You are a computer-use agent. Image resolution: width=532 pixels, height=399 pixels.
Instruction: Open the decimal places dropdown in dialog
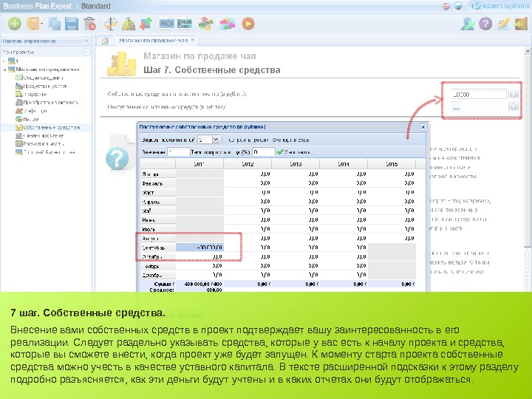[x=216, y=140]
